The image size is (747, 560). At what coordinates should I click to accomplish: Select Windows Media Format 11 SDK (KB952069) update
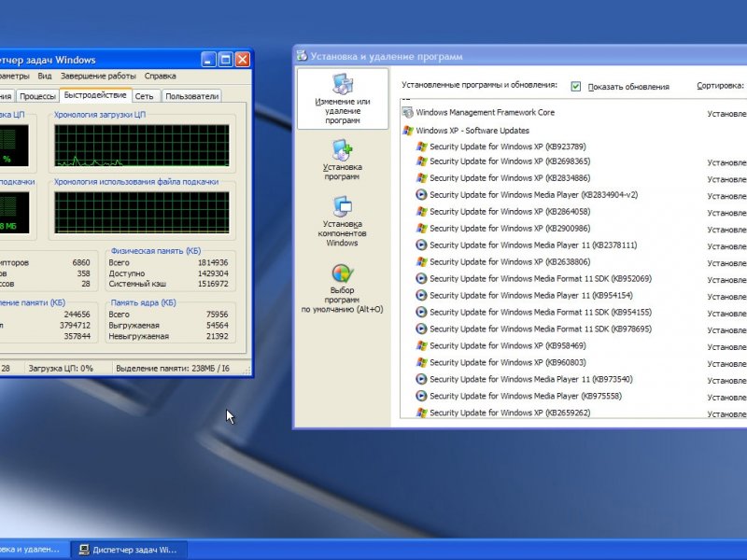pos(541,278)
